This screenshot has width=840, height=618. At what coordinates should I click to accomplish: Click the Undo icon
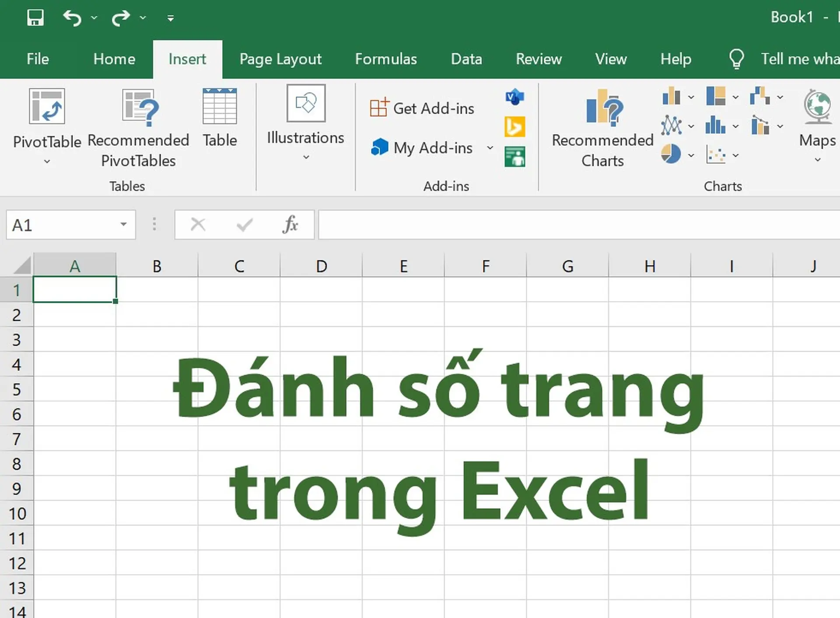(x=73, y=18)
